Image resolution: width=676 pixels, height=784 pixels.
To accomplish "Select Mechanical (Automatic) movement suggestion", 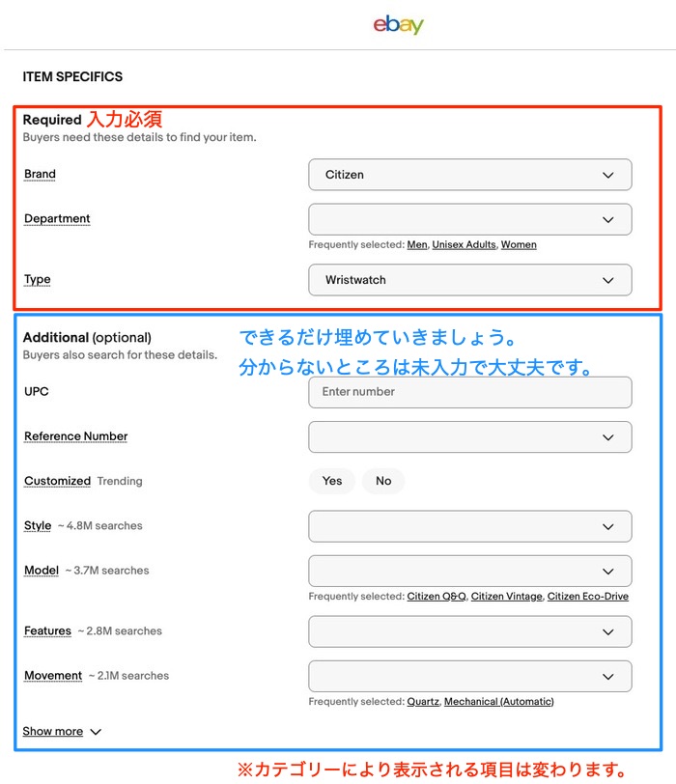I will pos(498,702).
